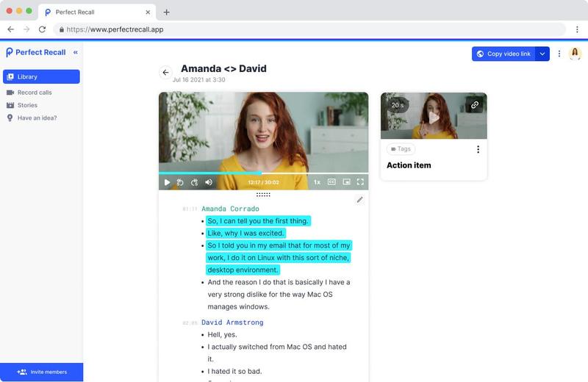Collapse the Perfect Recall sidebar
The image size is (588, 382).
pos(76,52)
